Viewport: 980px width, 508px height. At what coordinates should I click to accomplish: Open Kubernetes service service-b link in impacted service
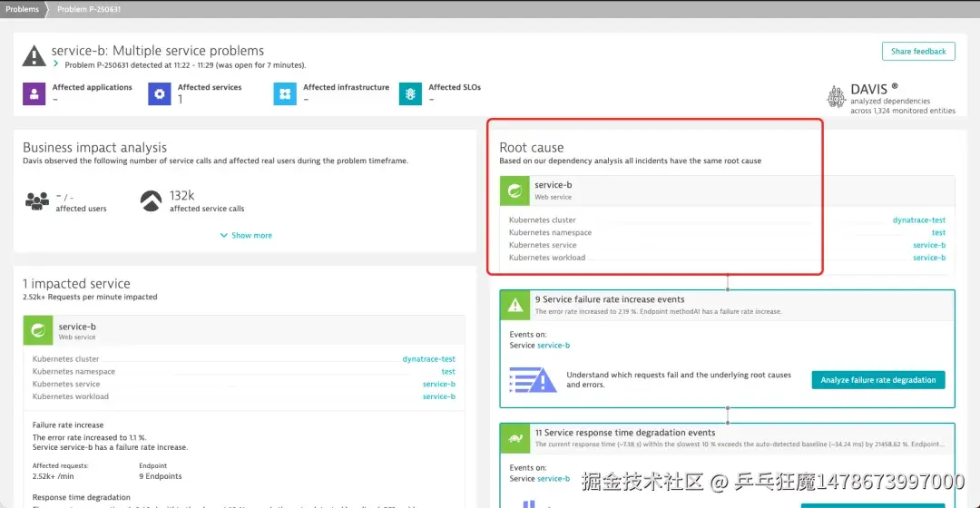[x=439, y=384]
